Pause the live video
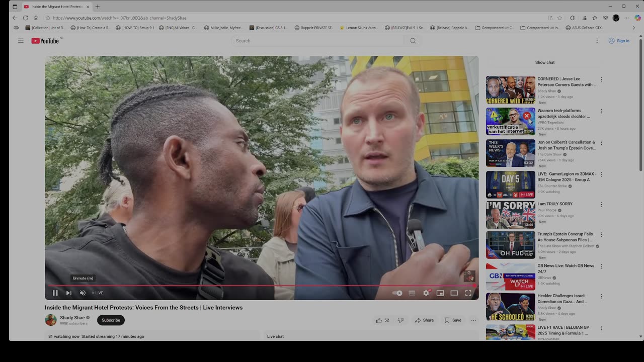 [x=55, y=293]
